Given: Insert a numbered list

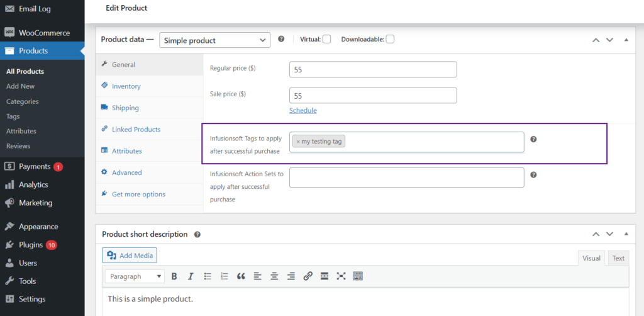Looking at the screenshot, I should [x=225, y=276].
